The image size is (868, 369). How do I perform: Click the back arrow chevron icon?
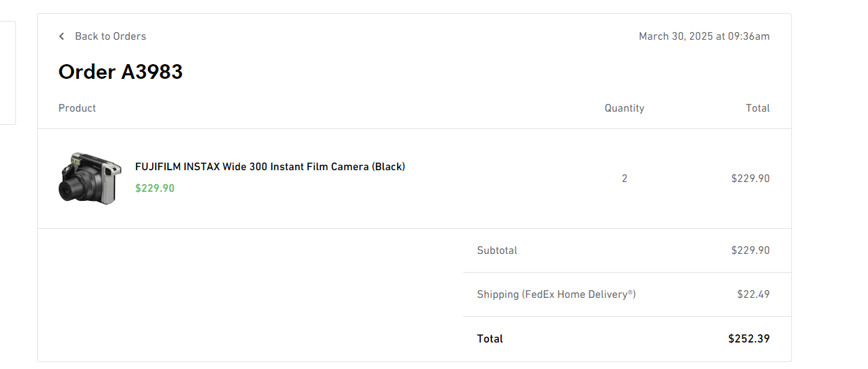coord(61,36)
